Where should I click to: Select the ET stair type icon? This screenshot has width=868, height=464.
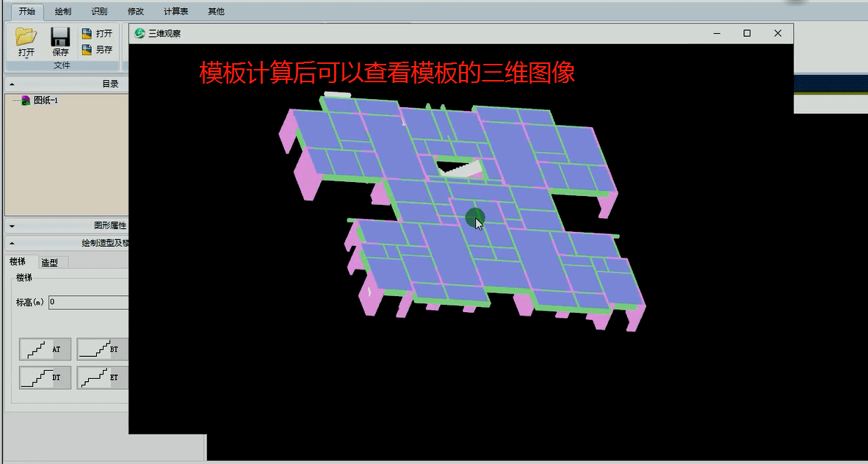click(102, 377)
